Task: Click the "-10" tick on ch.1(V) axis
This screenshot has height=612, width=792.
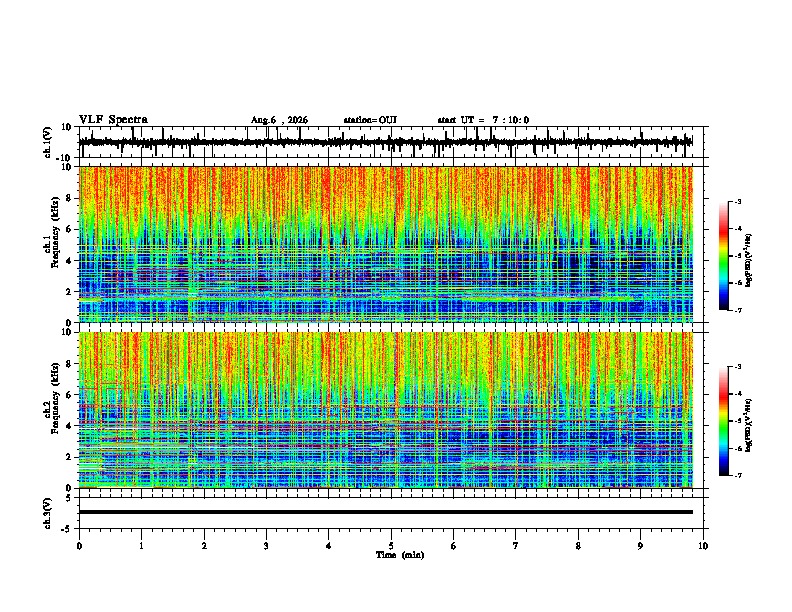Action: pos(65,158)
